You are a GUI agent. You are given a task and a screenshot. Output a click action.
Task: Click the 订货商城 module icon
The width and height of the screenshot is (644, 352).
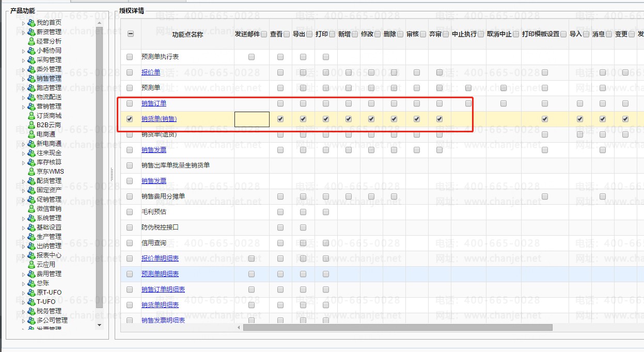pyautogui.click(x=32, y=116)
